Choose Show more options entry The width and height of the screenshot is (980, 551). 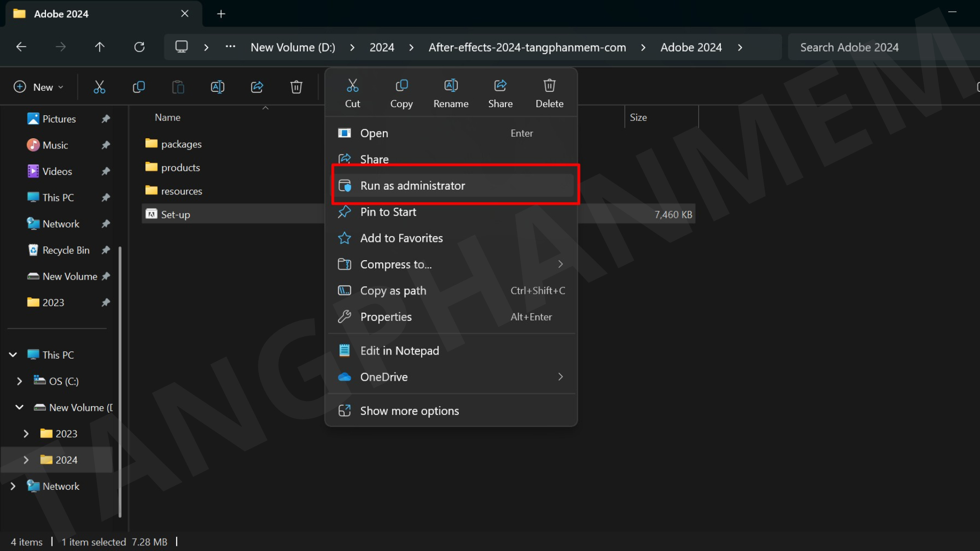409,411
